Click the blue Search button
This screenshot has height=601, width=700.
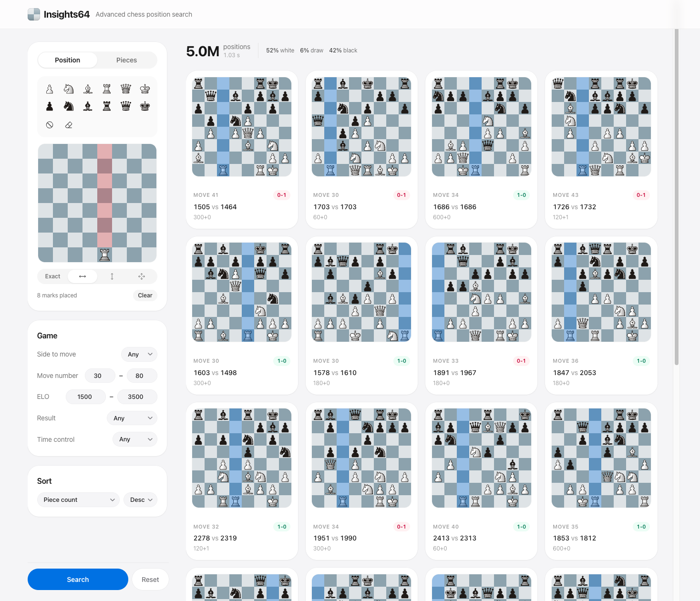pos(78,580)
